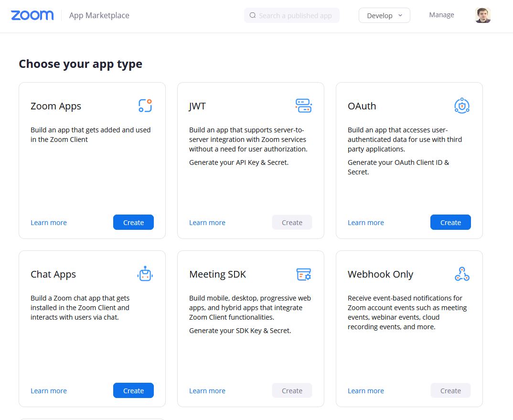Open Learn more for Meeting SDK

207,391
